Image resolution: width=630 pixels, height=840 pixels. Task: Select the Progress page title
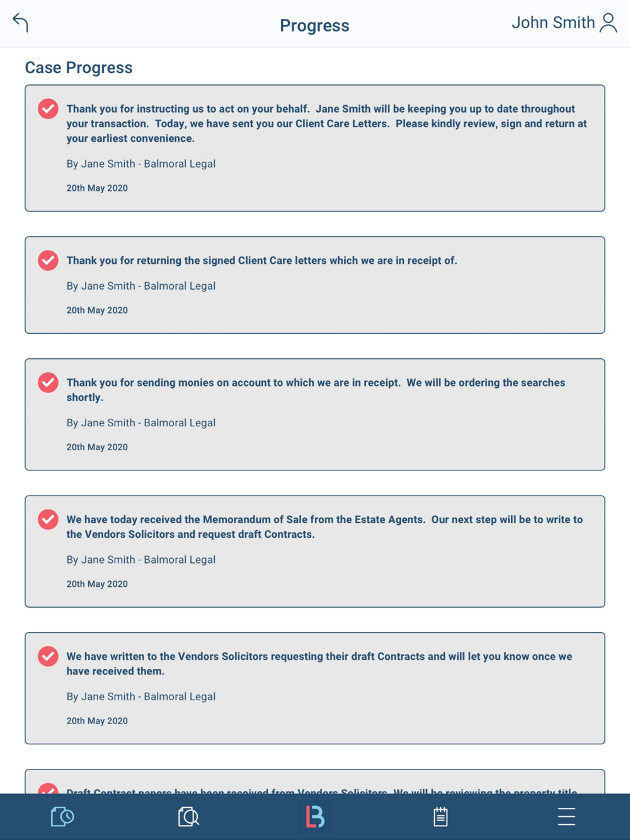(314, 25)
